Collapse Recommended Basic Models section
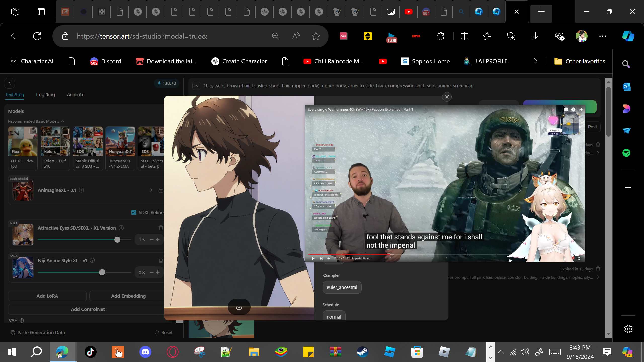Image resolution: width=644 pixels, height=362 pixels. 63,121
